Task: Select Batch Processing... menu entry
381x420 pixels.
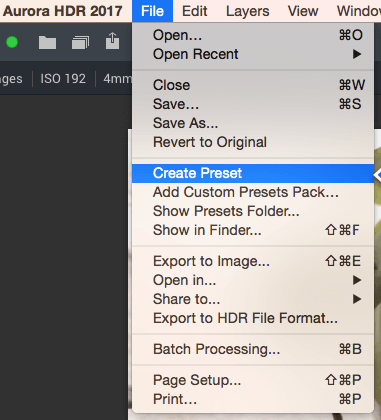Action: tap(253, 349)
